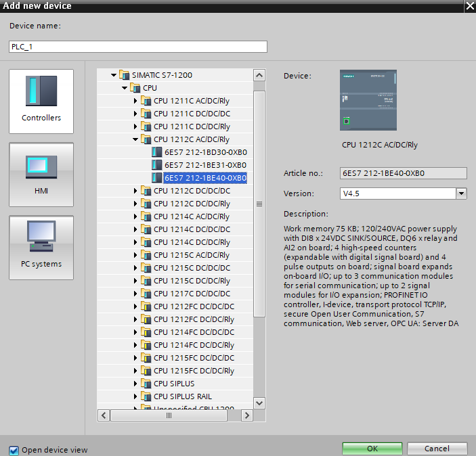Expand the CPU 1214C AC/DC/Rly node

tap(135, 216)
